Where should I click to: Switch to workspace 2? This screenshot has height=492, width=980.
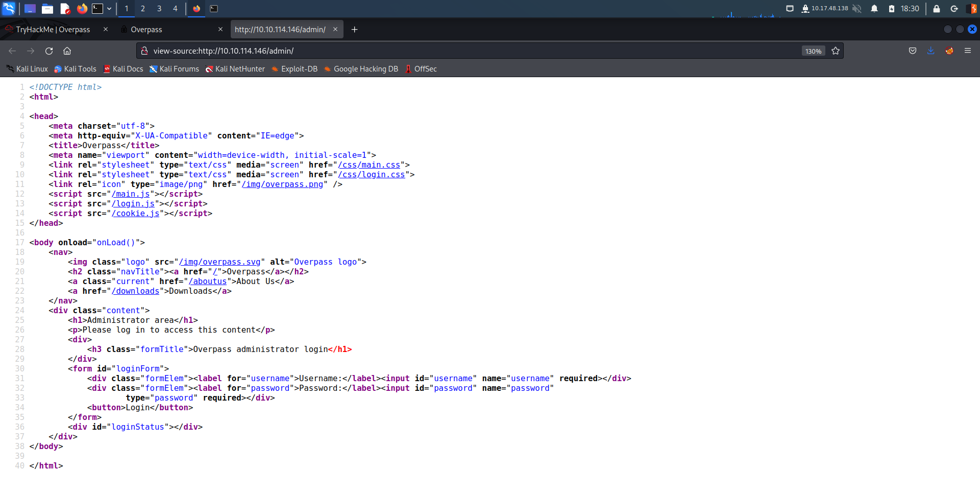(143, 9)
